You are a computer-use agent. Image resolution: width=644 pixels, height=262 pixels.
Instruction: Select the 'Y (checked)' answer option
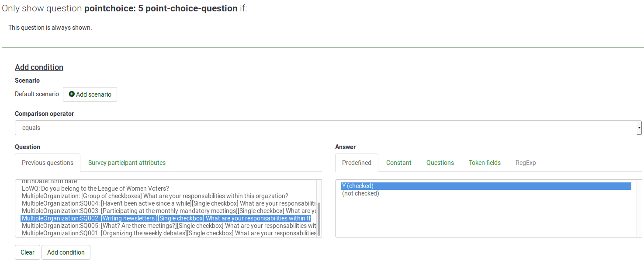(x=486, y=186)
